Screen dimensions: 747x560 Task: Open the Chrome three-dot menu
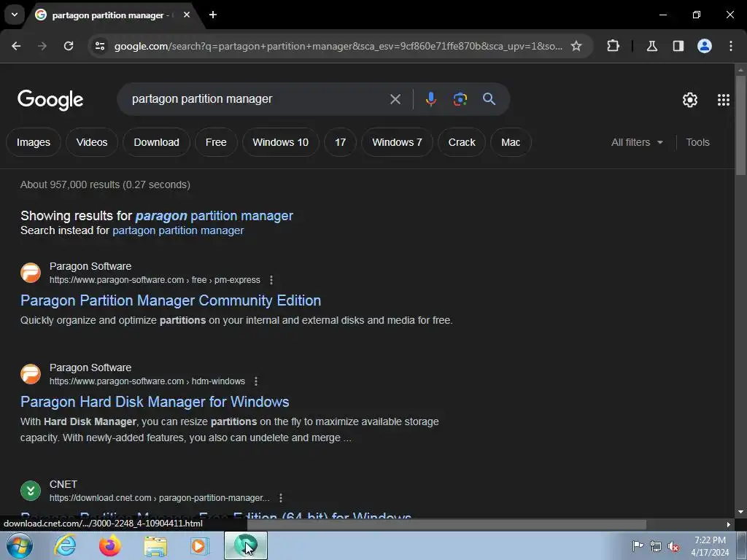(731, 46)
